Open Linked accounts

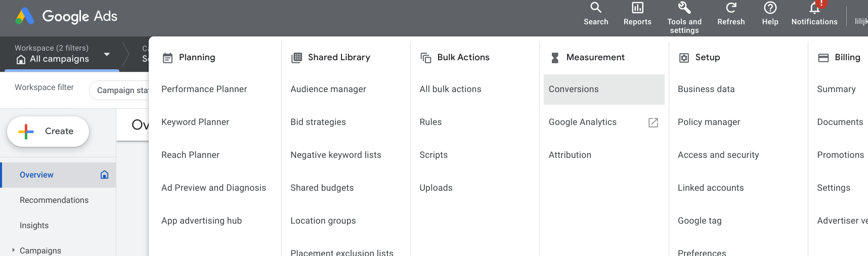pos(711,188)
